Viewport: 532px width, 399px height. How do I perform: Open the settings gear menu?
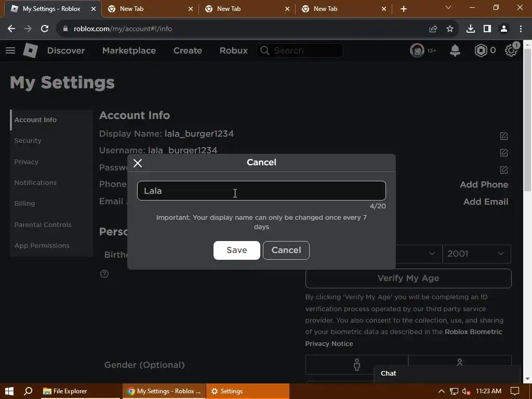coord(511,50)
